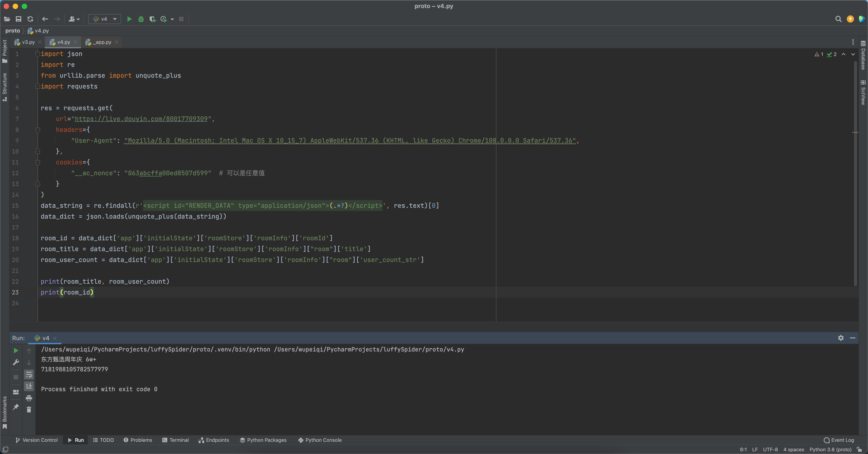Click the Stop square in toolbar
Image resolution: width=868 pixels, height=454 pixels.
click(x=181, y=19)
